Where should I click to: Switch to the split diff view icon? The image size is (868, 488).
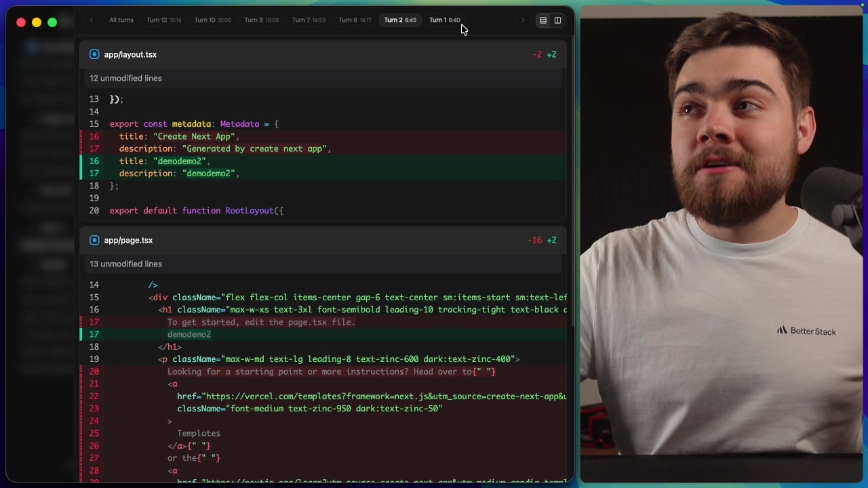click(557, 20)
